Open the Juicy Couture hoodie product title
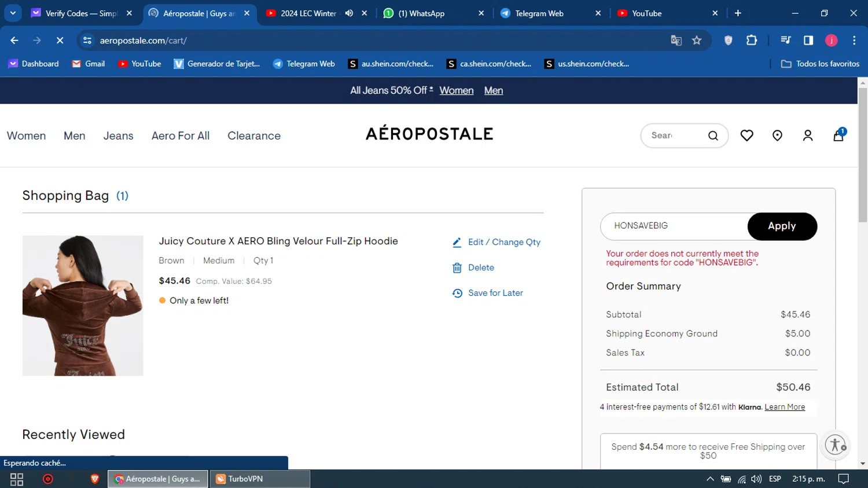This screenshot has width=868, height=488. coord(278,241)
